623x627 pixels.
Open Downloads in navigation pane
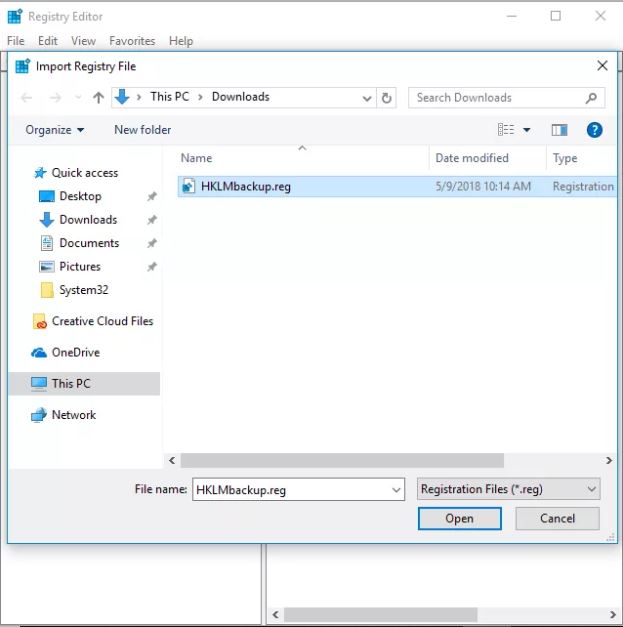tap(88, 220)
